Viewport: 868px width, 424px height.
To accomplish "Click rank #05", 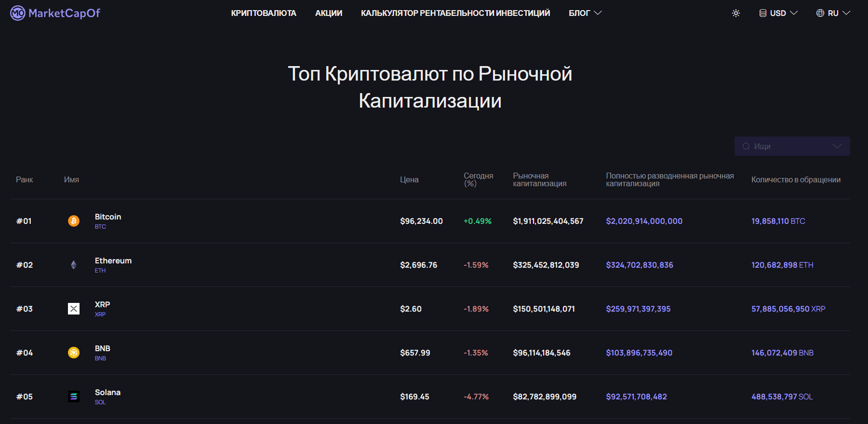I will pyautogui.click(x=25, y=397).
